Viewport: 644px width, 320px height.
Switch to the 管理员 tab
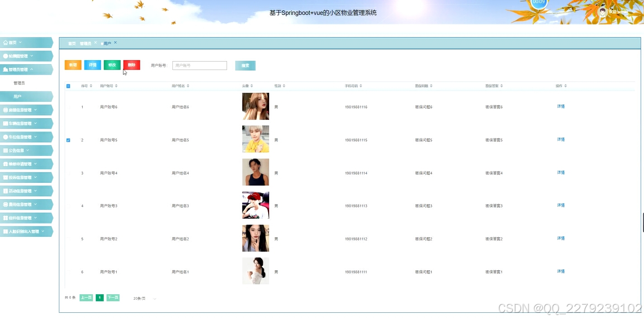86,43
